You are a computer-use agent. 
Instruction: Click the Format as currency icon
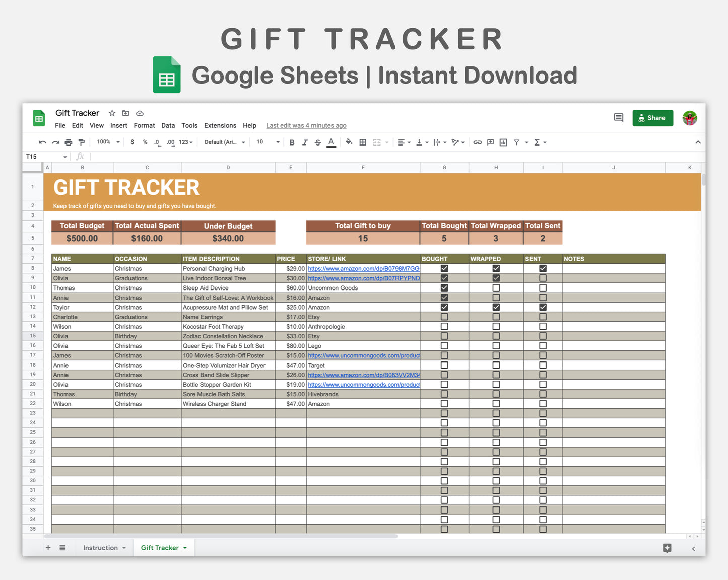click(x=132, y=142)
